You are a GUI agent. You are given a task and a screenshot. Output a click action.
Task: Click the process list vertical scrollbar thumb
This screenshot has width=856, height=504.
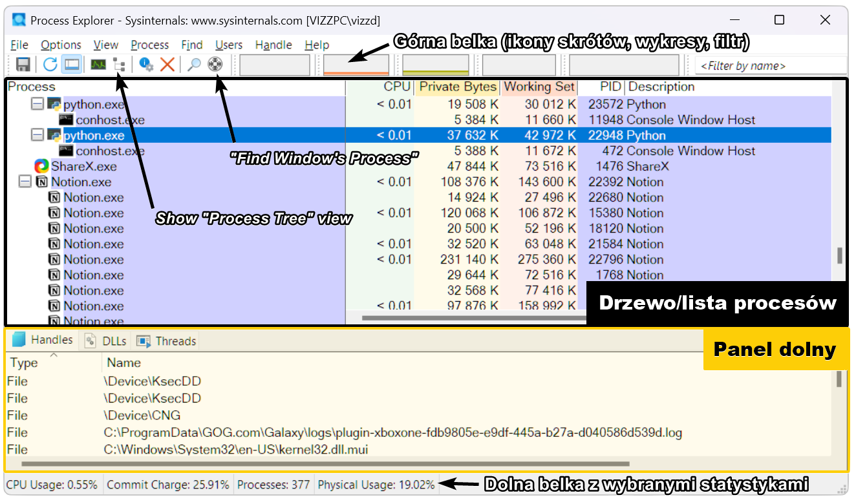point(839,255)
